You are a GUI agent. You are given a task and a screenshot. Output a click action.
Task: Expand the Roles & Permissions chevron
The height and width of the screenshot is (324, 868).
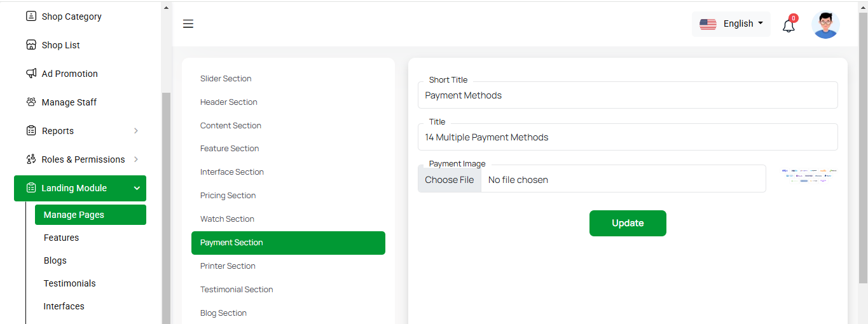(x=136, y=159)
